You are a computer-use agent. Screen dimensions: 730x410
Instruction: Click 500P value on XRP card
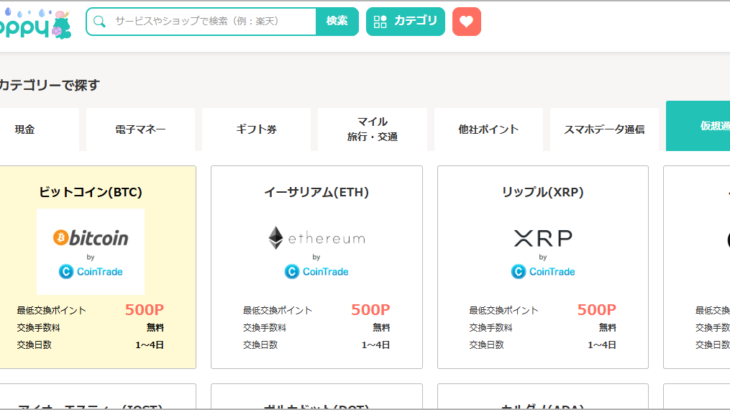click(597, 310)
